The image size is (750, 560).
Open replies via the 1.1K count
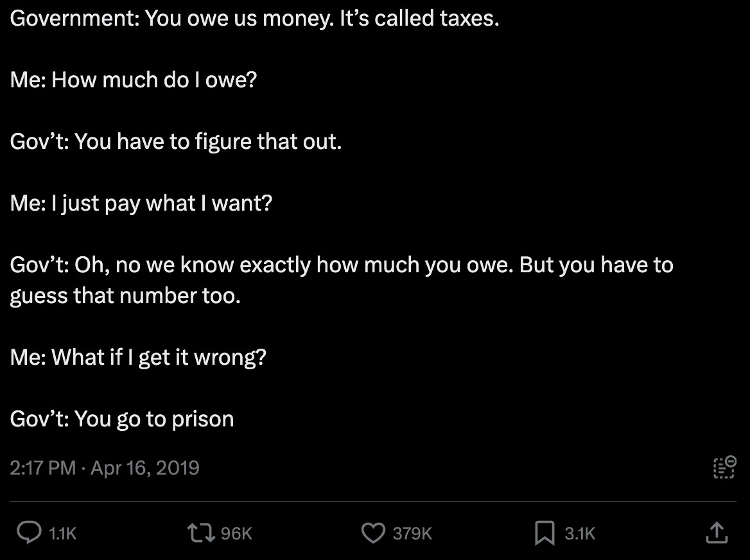point(63,533)
